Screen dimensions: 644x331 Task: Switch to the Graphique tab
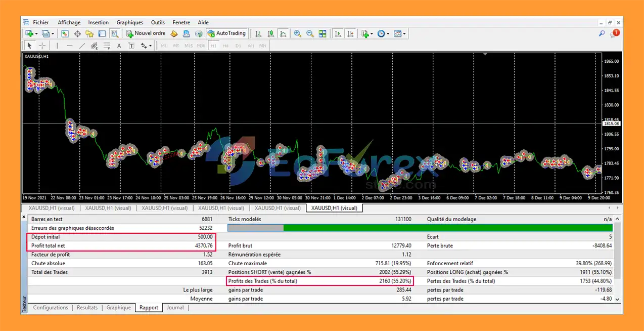coord(118,308)
